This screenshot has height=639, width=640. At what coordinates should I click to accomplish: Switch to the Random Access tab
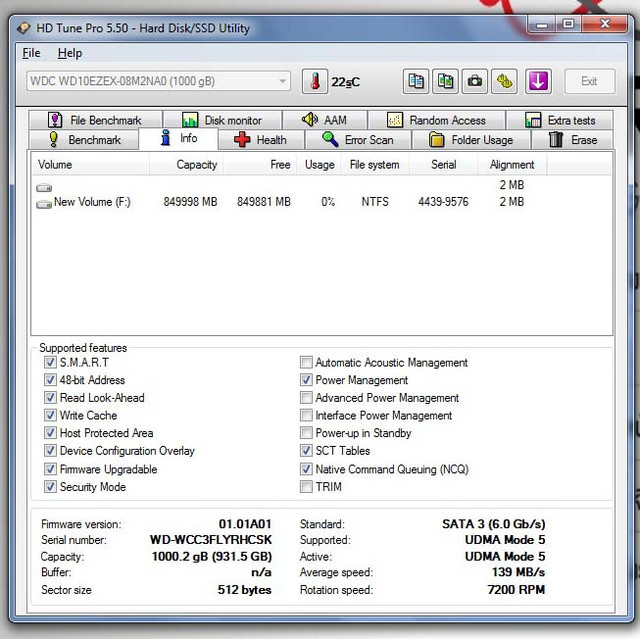(436, 120)
